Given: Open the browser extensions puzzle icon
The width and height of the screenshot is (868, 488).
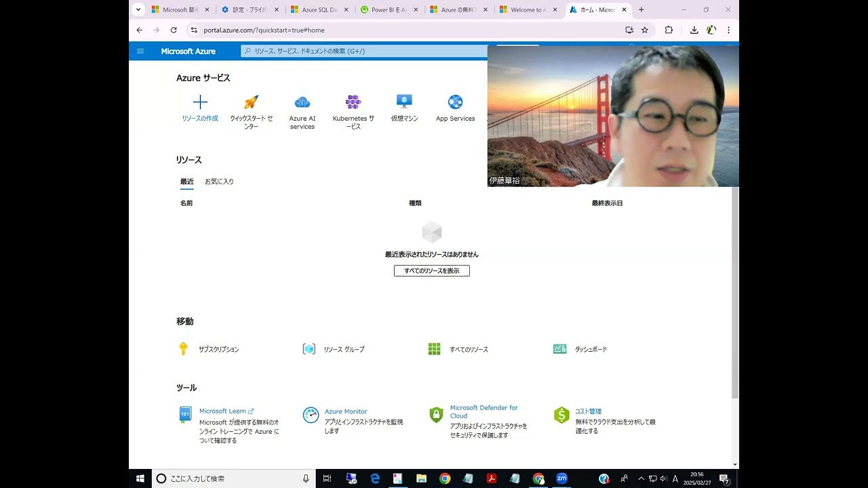Looking at the screenshot, I should point(669,30).
